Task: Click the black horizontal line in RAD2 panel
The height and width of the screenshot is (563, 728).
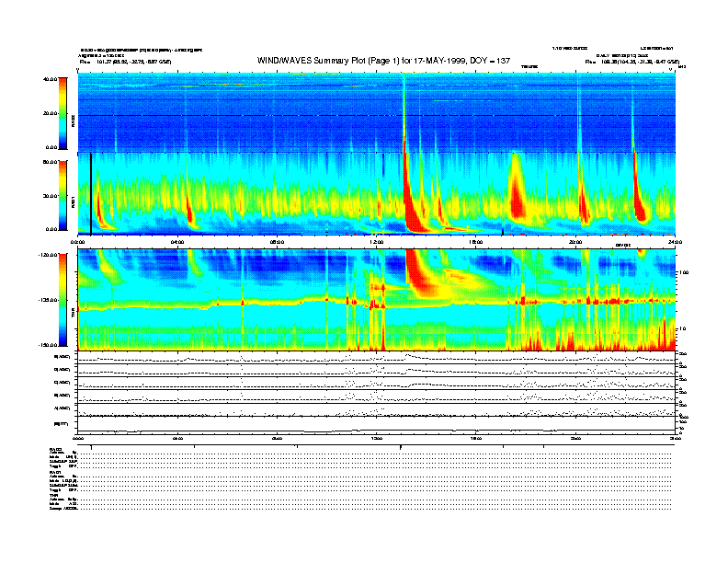Action: (377, 115)
